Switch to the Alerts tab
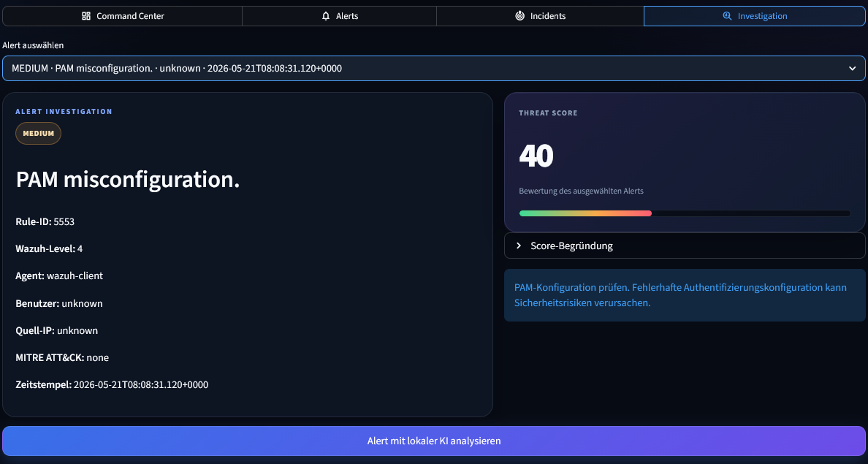 (x=339, y=16)
